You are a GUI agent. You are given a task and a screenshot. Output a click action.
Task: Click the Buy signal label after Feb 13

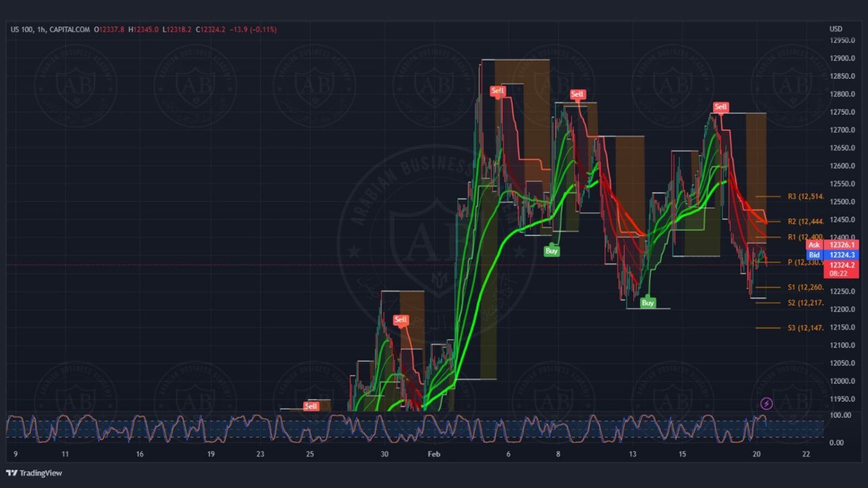pyautogui.click(x=648, y=303)
